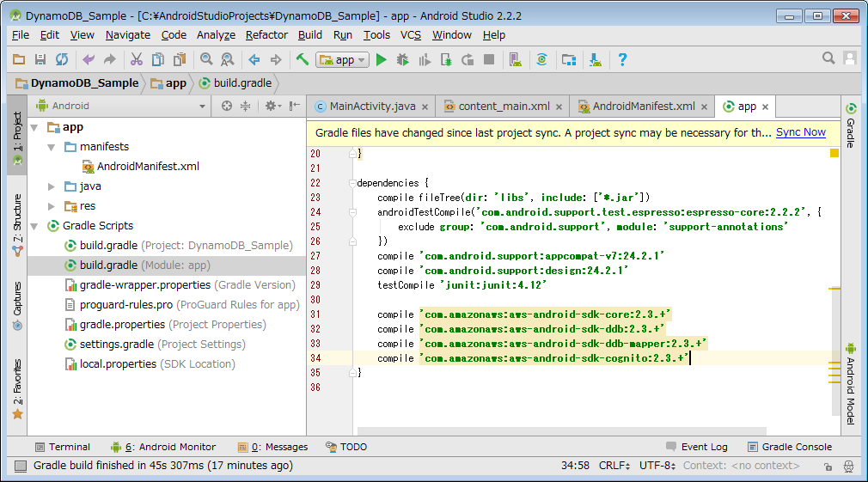
Task: Click the Synchronize toolbar icon
Action: tap(61, 59)
